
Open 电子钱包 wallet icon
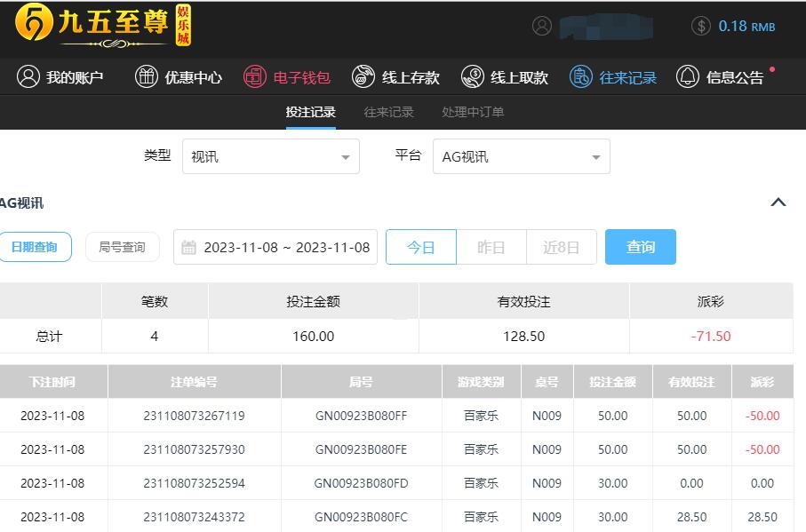(x=255, y=77)
